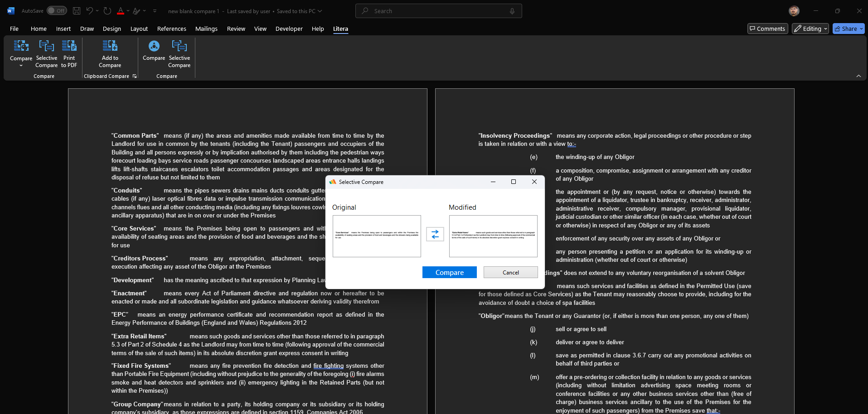
Task: Click Compare in the Selective Compare dialog
Action: coord(449,272)
